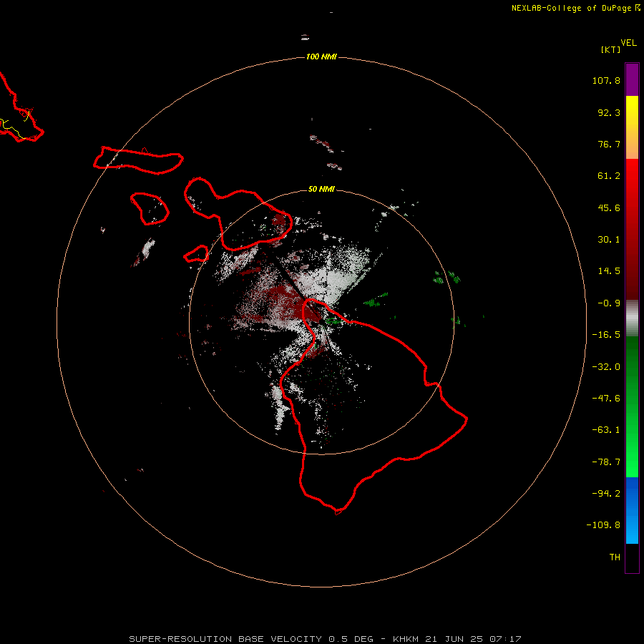Click the -78.7 scale value
Image resolution: width=644 pixels, height=644 pixels.
606,462
